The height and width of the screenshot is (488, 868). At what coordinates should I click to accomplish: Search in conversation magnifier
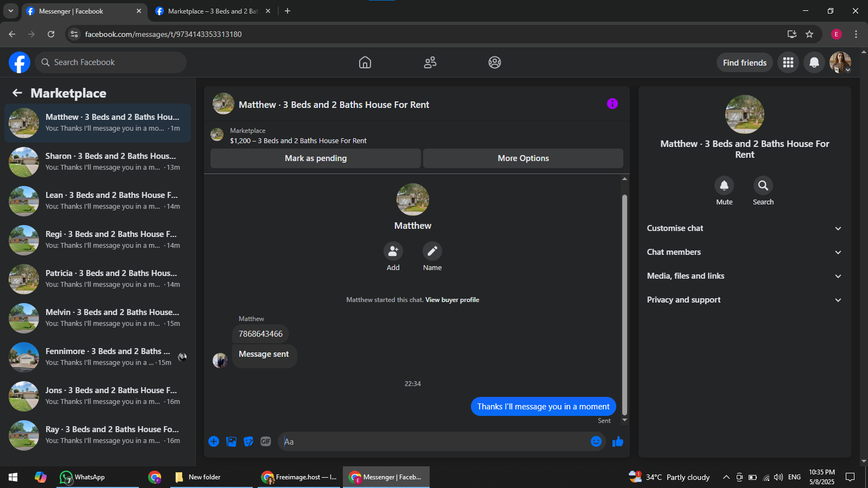(763, 185)
